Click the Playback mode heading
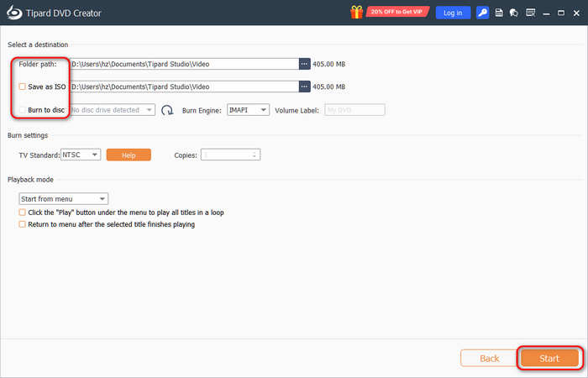The height and width of the screenshot is (378, 588). (30, 180)
